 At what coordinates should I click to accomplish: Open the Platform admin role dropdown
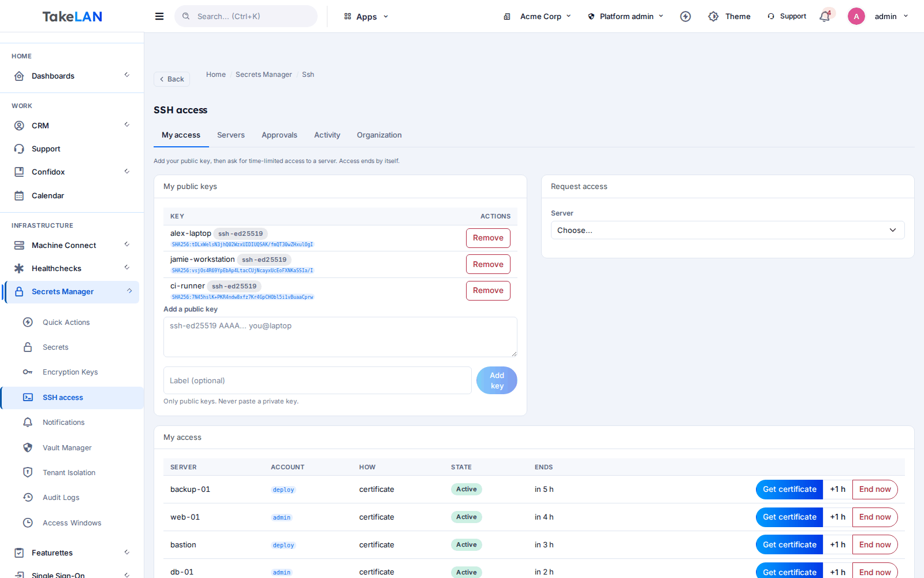point(625,16)
